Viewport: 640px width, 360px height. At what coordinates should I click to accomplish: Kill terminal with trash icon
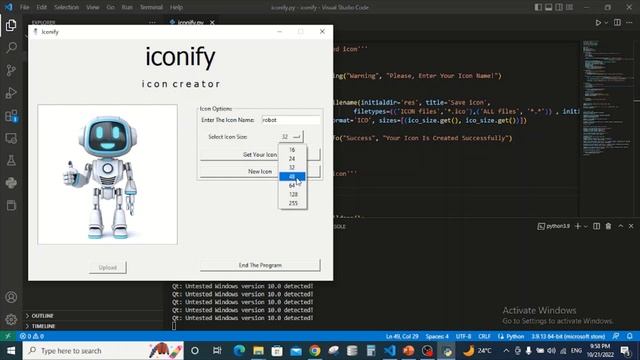point(608,226)
